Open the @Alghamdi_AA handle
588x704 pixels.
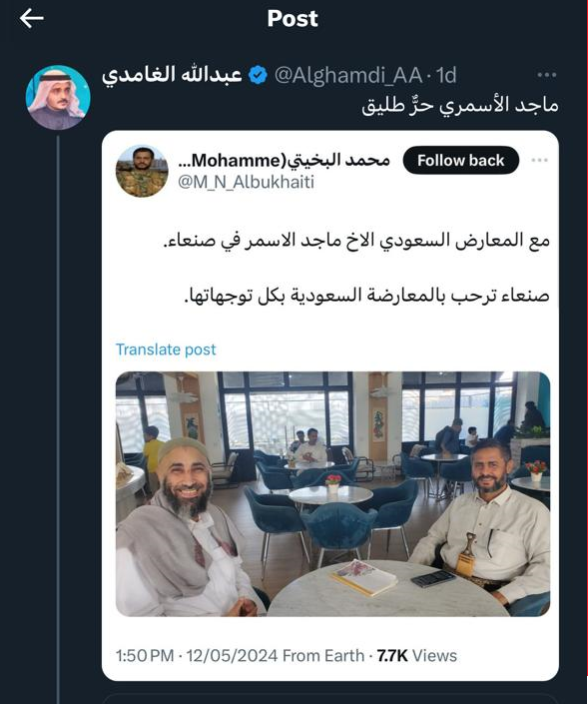[348, 76]
